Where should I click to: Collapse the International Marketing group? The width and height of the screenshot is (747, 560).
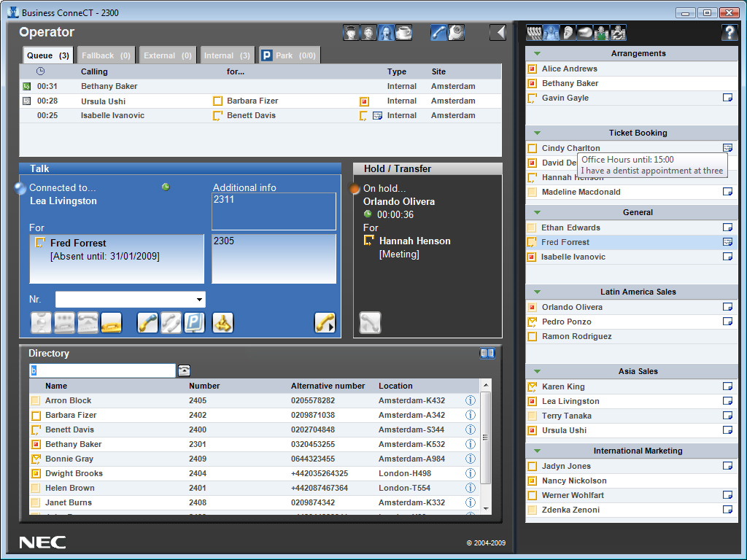[538, 451]
